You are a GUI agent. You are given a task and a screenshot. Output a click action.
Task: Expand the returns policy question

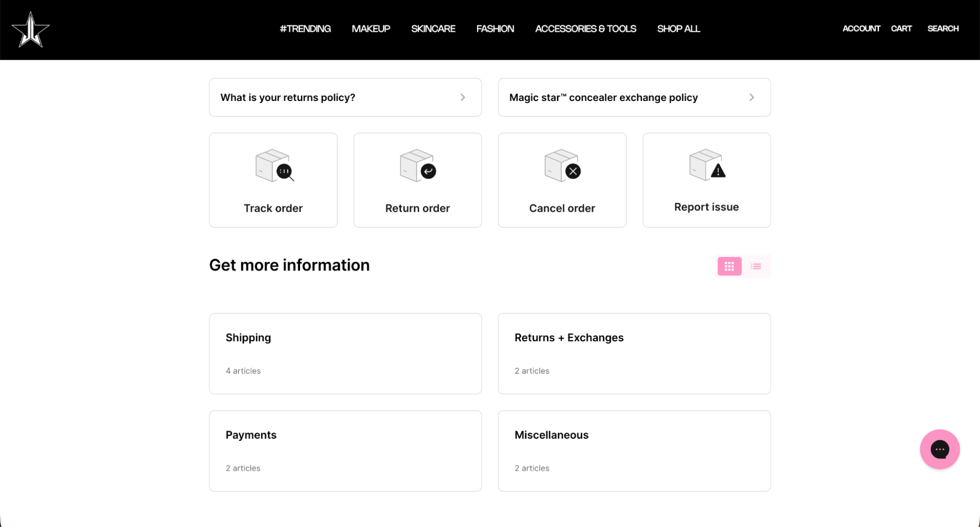pos(345,97)
